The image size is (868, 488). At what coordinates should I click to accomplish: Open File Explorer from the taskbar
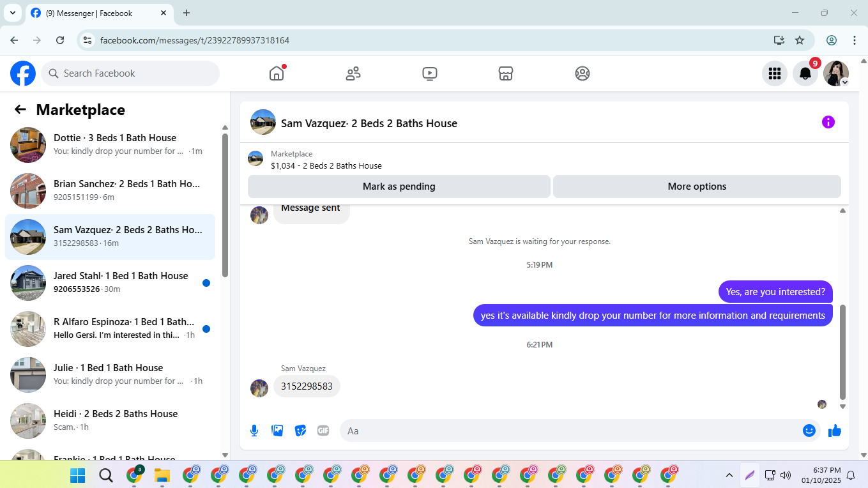[162, 475]
